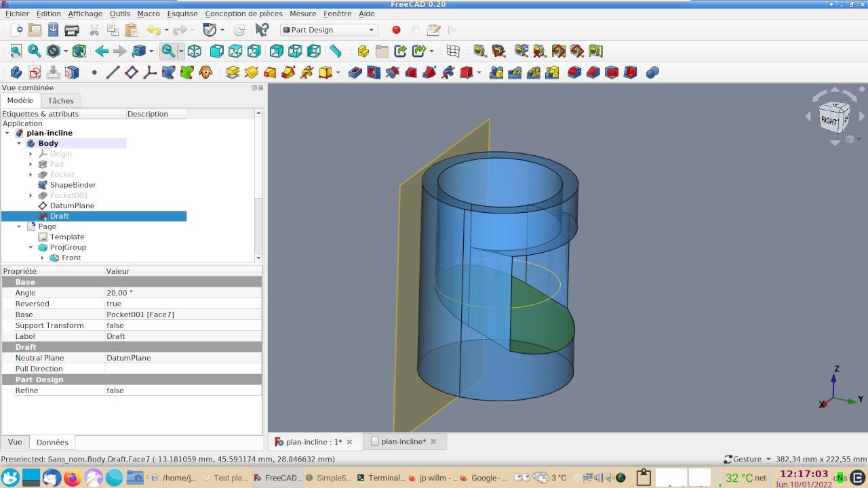Screen dimensions: 868x488
Task: Click the Measure distance ruler icon
Action: (x=335, y=51)
